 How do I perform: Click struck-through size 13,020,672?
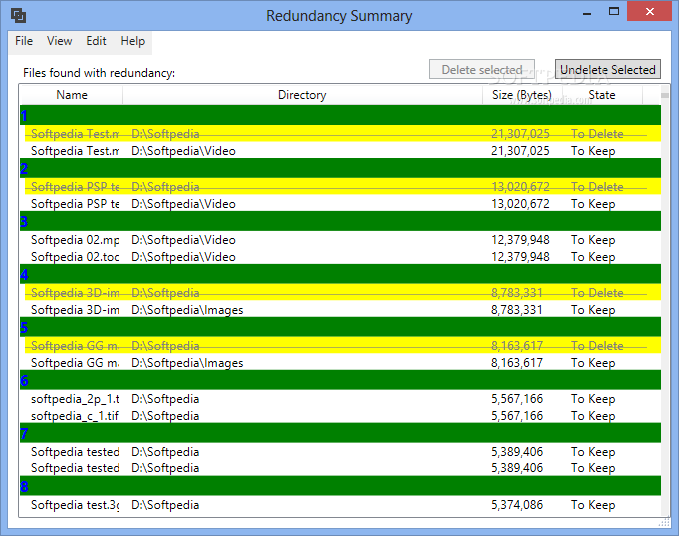pos(520,187)
